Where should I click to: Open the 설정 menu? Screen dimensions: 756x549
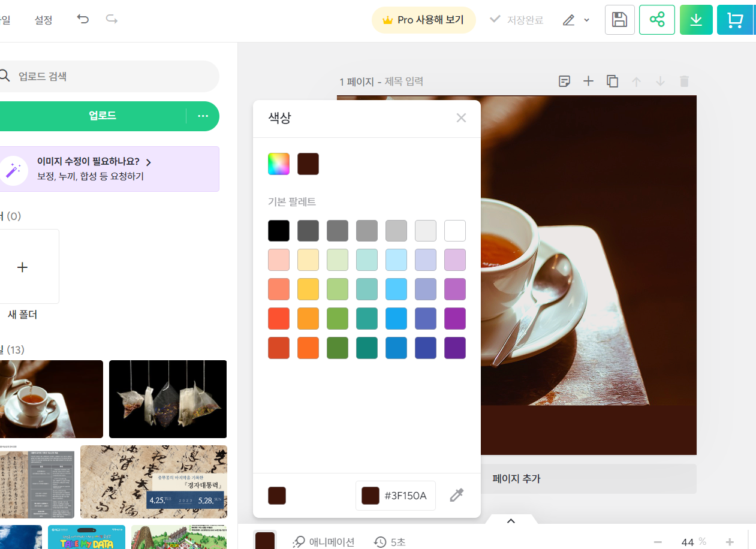click(x=43, y=19)
